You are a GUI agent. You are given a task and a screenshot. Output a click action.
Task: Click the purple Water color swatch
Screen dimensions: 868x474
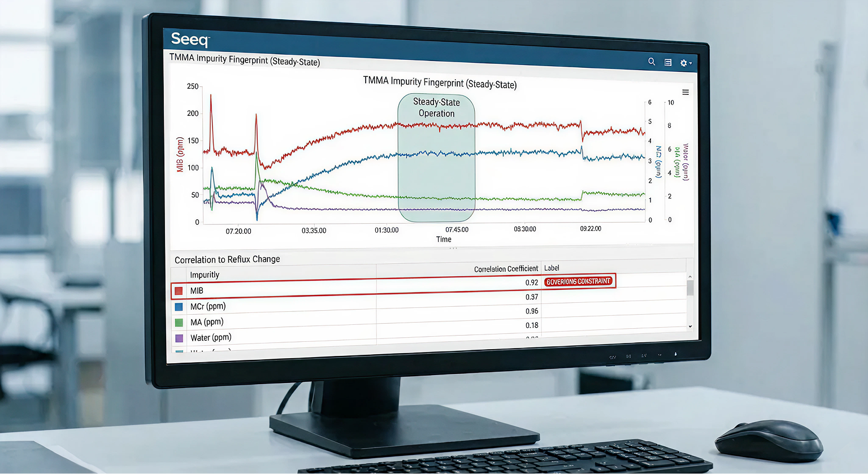[179, 338]
